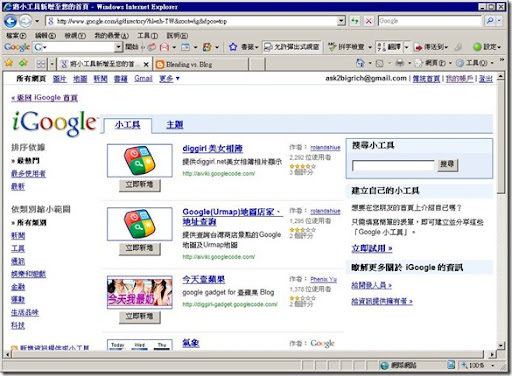Click the RSS Feeds icon in command bar
512x376 pixels.
pyautogui.click(x=379, y=63)
